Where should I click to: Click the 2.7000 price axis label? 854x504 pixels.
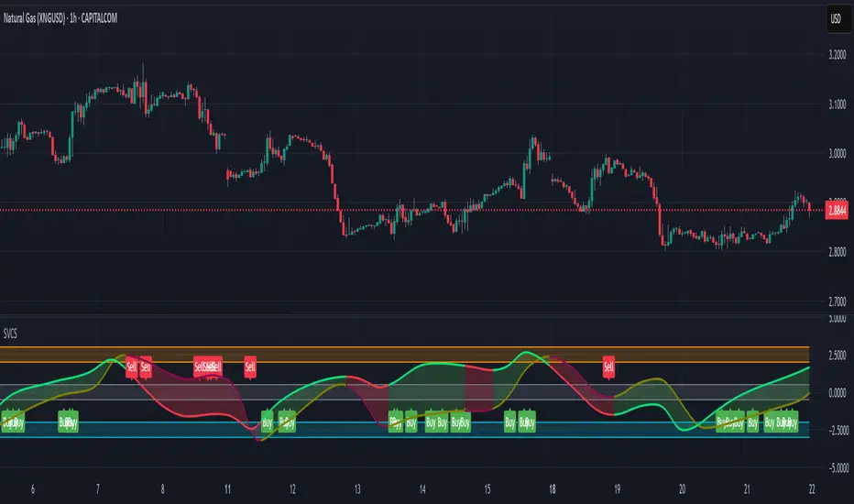tap(838, 301)
